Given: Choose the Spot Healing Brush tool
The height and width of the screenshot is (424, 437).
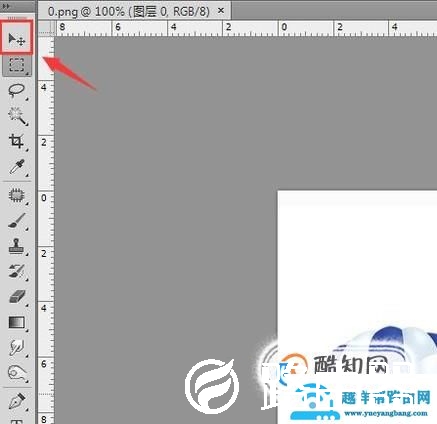Looking at the screenshot, I should (x=17, y=195).
